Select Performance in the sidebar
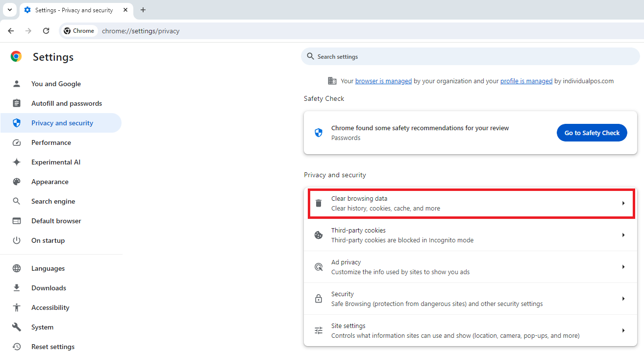 click(x=61, y=142)
